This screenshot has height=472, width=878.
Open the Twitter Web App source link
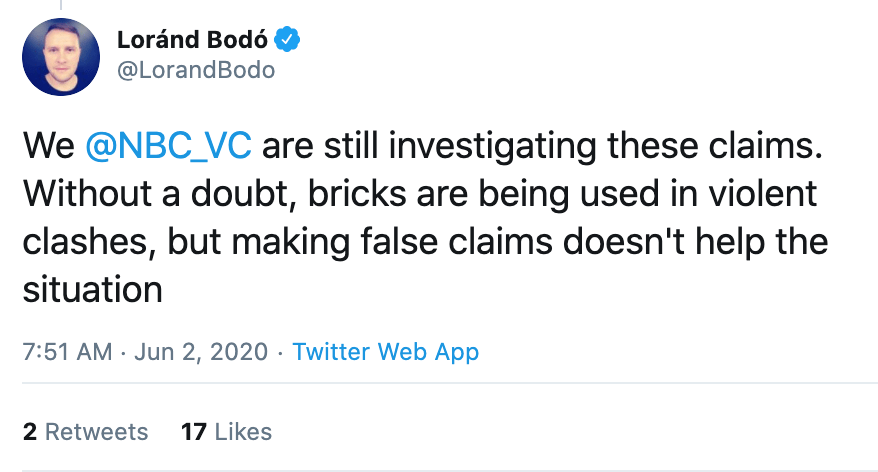(385, 352)
